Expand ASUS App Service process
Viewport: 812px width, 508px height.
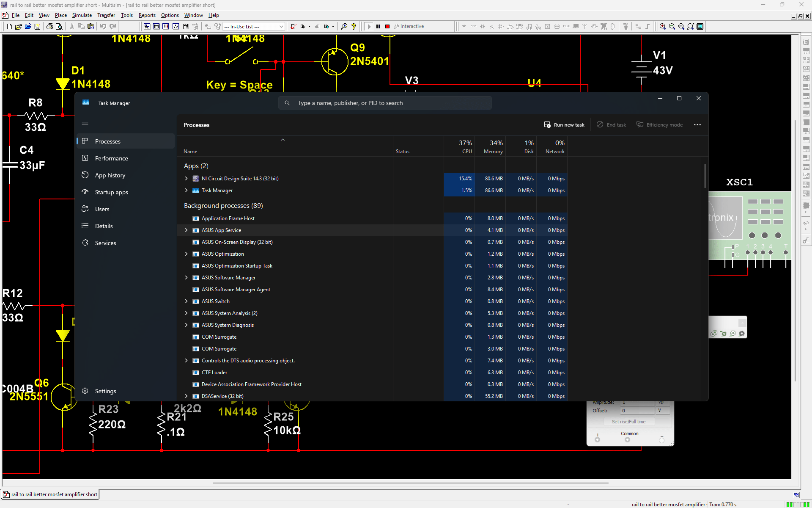186,230
